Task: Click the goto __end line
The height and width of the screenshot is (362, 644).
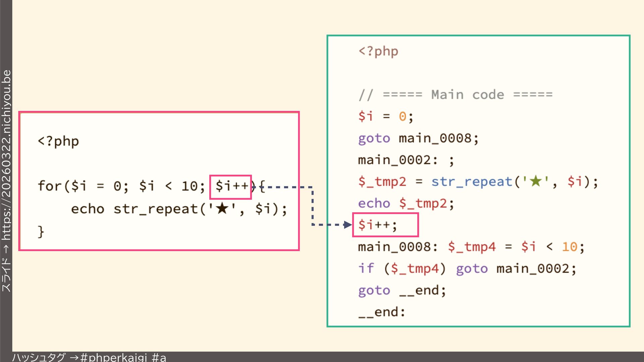Action: click(402, 290)
